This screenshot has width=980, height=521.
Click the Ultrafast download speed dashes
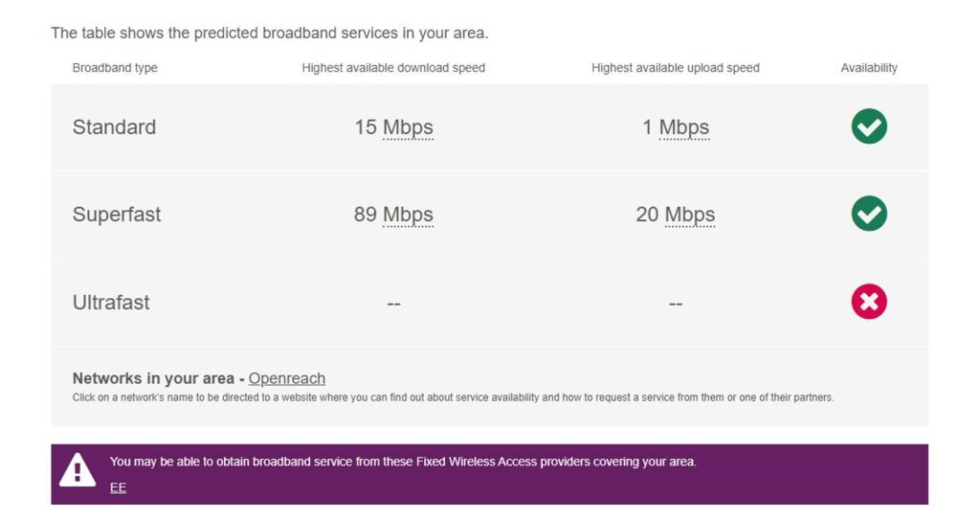click(x=393, y=304)
